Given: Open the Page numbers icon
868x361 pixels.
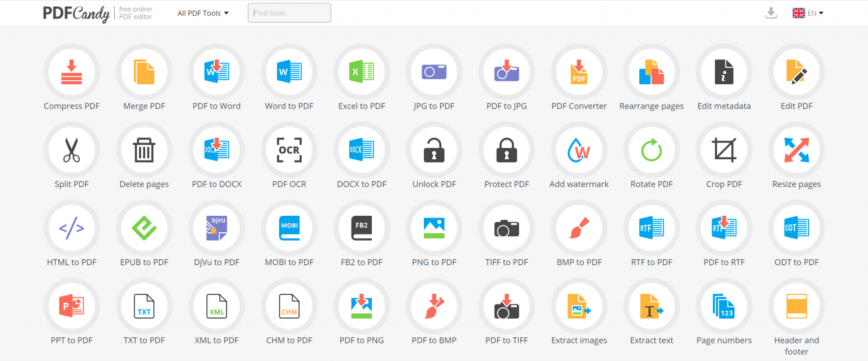Looking at the screenshot, I should (x=724, y=306).
